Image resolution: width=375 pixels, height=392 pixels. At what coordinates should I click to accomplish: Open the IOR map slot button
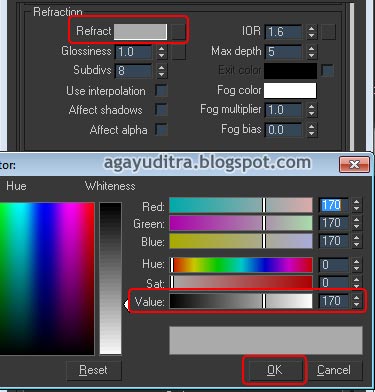click(x=328, y=32)
